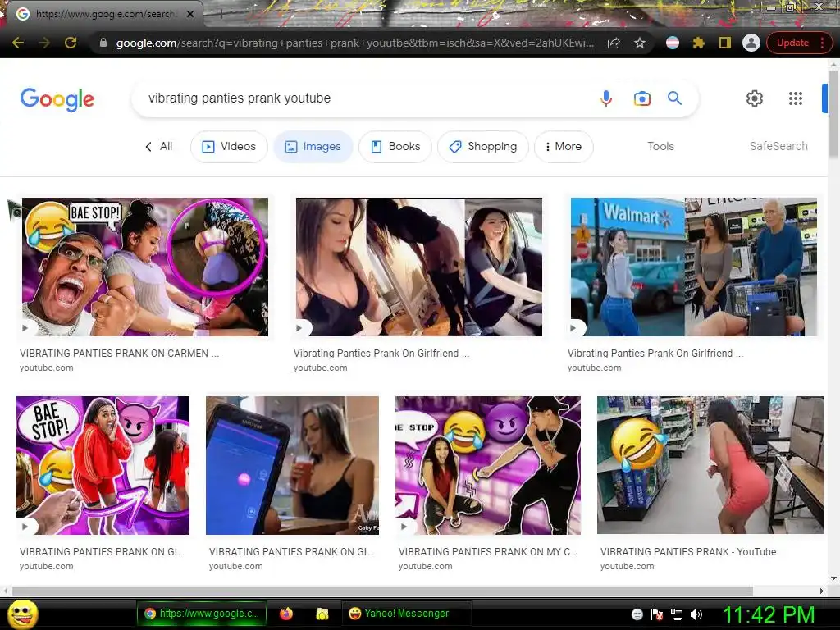The width and height of the screenshot is (840, 630).
Task: Open the yellow folder taskbar icon
Action: tap(322, 614)
